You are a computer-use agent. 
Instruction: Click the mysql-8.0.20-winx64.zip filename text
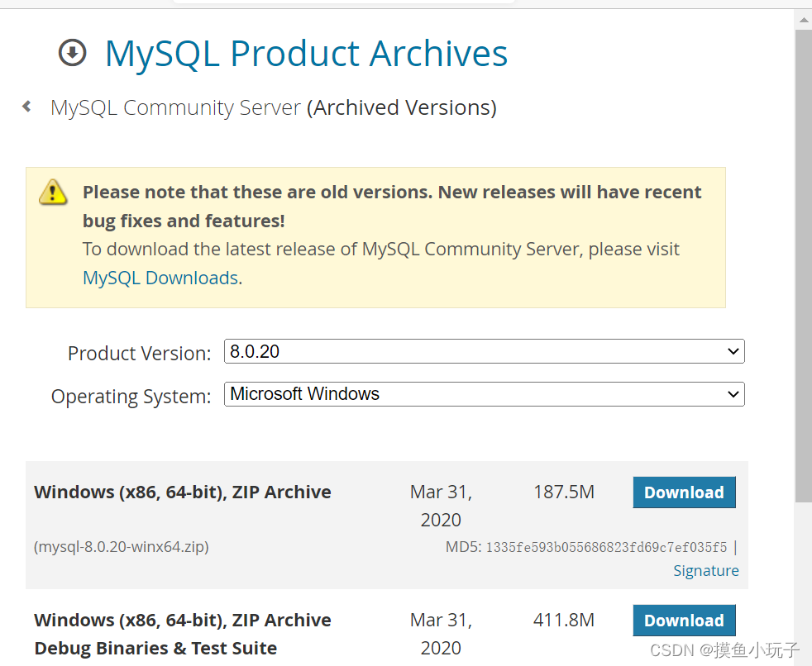pos(122,547)
